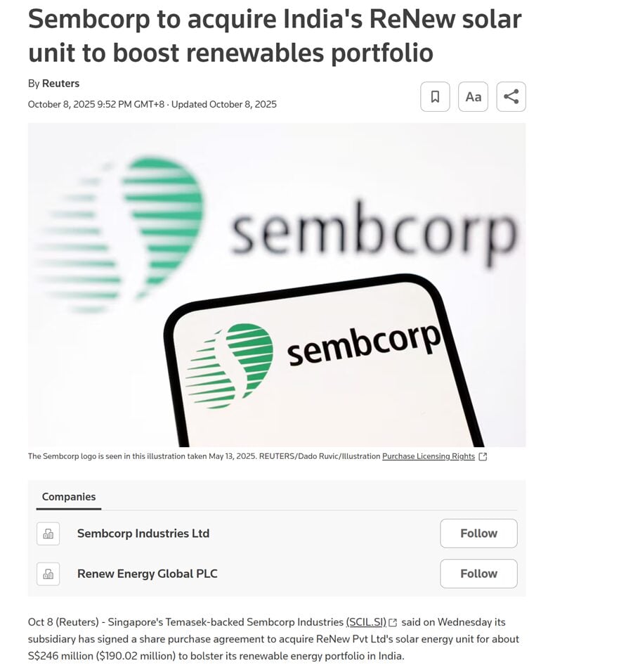Follow Sembcorp Industries Ltd
The image size is (633, 672).
click(x=478, y=534)
